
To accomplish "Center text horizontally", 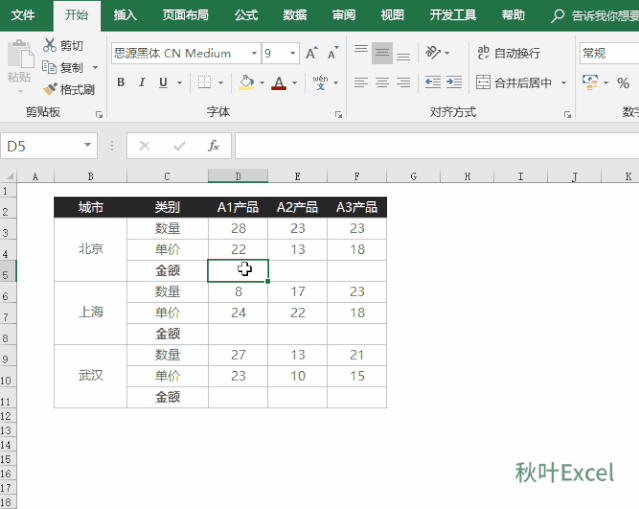I will coord(382,83).
